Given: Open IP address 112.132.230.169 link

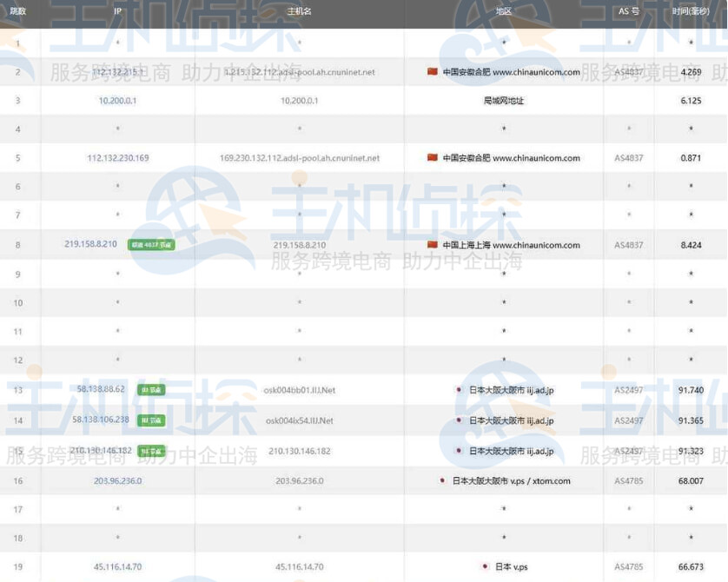Looking at the screenshot, I should (x=117, y=158).
